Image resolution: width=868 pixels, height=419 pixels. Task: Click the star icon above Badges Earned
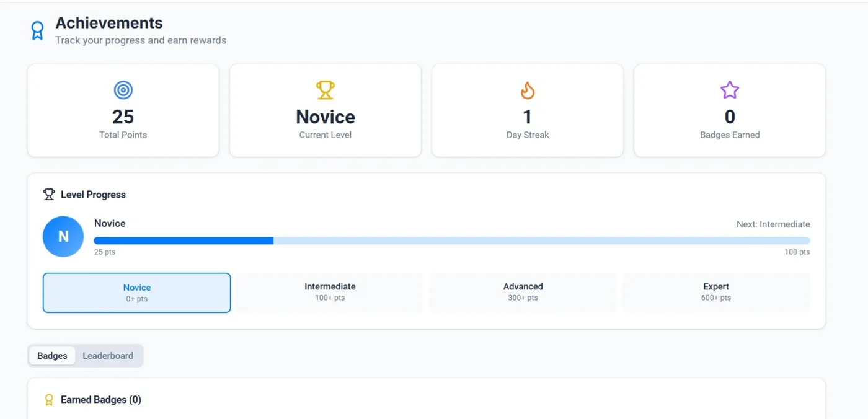[x=730, y=90]
